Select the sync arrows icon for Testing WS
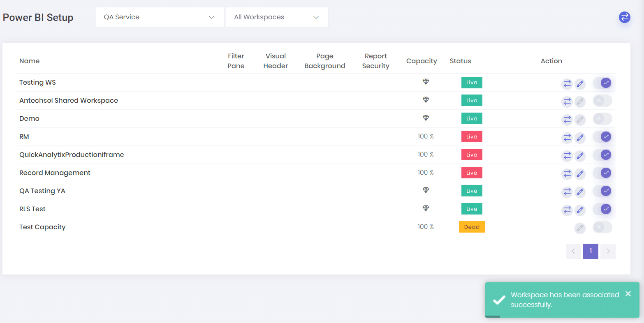Viewport: 644px width, 323px height. [567, 83]
